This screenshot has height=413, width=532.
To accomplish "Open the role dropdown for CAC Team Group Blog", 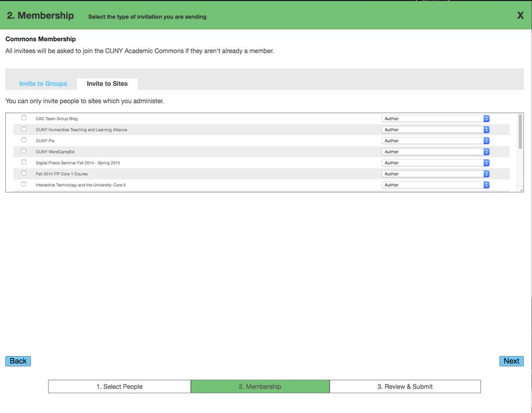I will [x=435, y=119].
